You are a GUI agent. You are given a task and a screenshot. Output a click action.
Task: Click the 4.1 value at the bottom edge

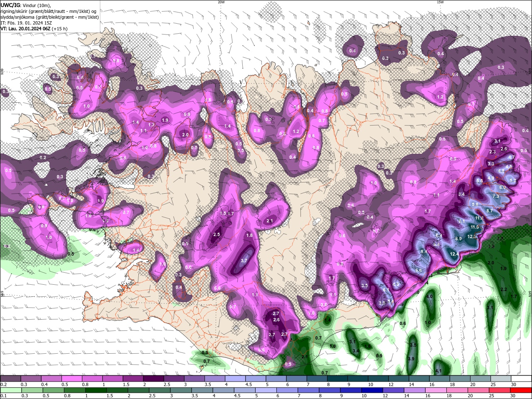tap(438, 371)
